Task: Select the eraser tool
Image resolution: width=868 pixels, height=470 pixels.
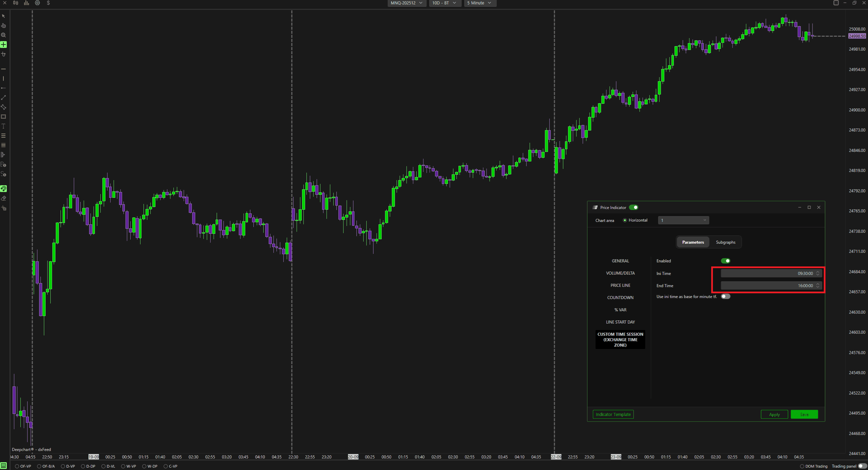Action: tap(3, 198)
